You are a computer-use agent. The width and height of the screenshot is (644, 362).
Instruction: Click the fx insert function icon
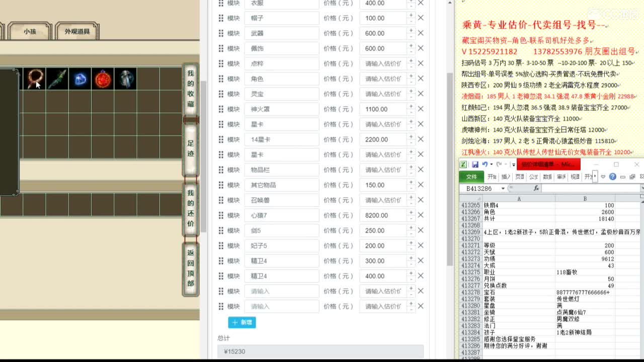[x=536, y=188]
